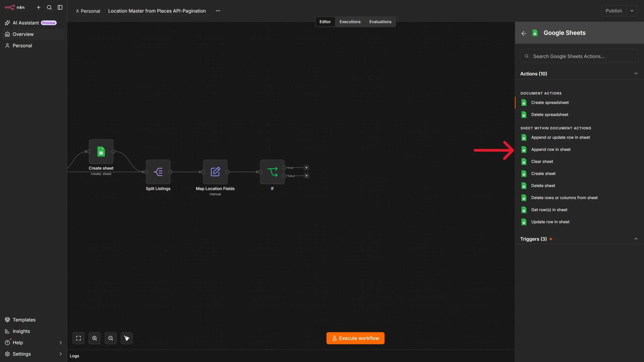Open AI Assistant preview
The width and height of the screenshot is (644, 362).
coord(33,23)
